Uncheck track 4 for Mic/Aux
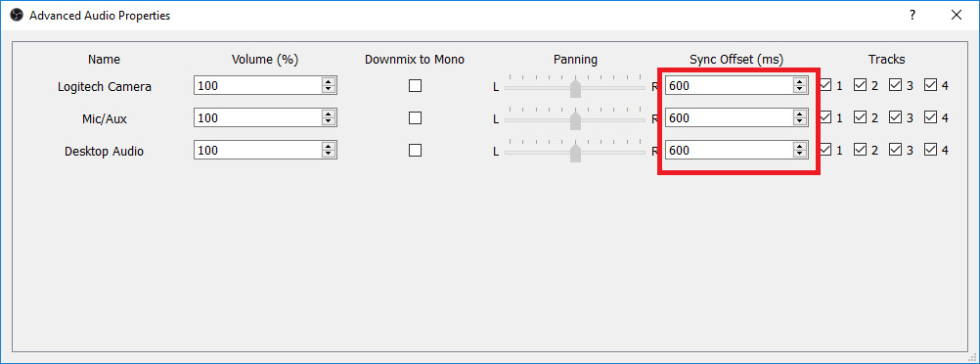Screen dimensions: 980x364 [x=931, y=117]
